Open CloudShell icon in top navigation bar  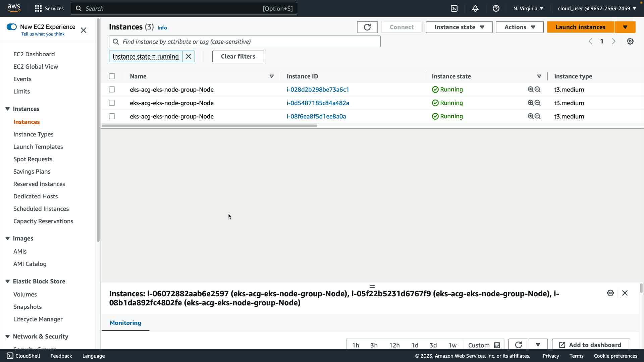(454, 8)
